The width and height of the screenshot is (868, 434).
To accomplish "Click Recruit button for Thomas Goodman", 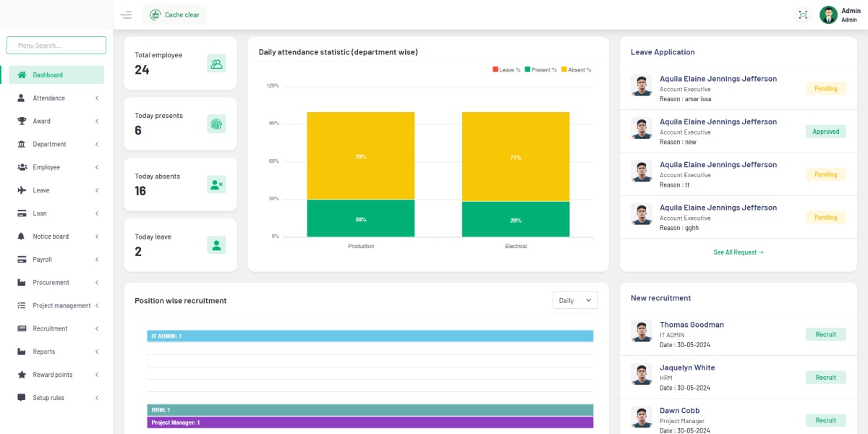I will click(825, 334).
